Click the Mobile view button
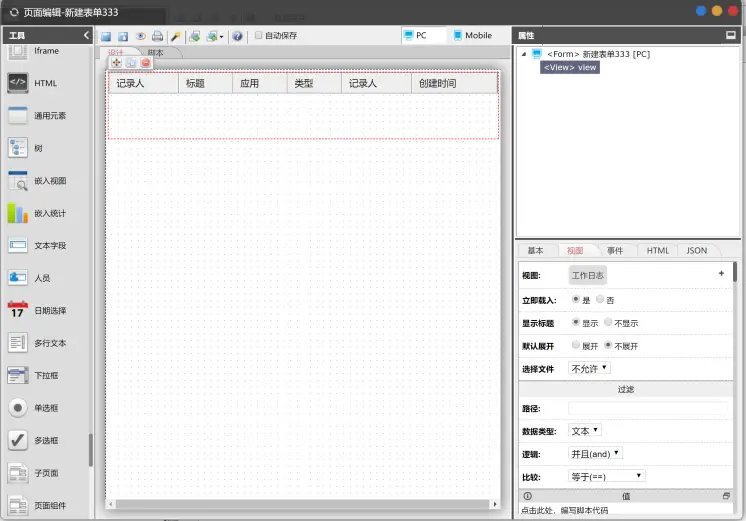 click(472, 35)
